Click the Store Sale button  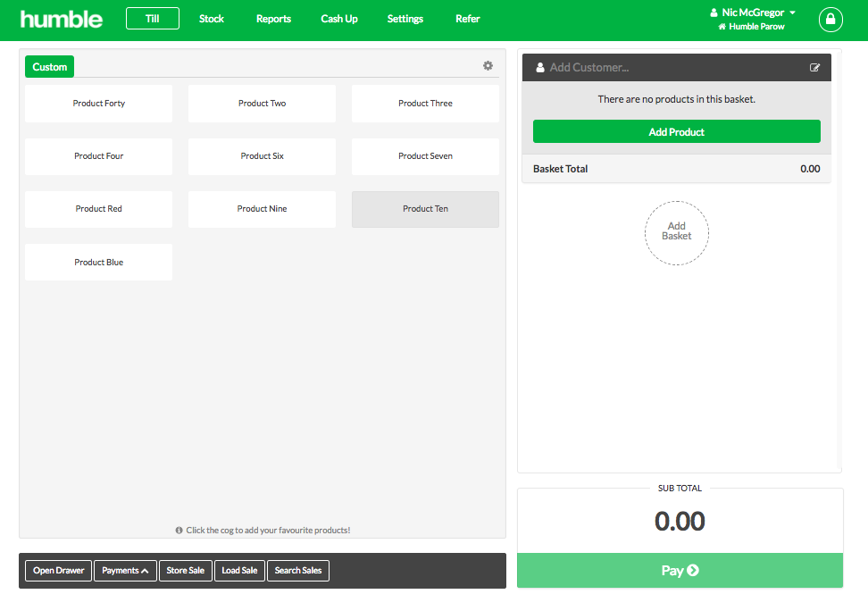pos(186,571)
